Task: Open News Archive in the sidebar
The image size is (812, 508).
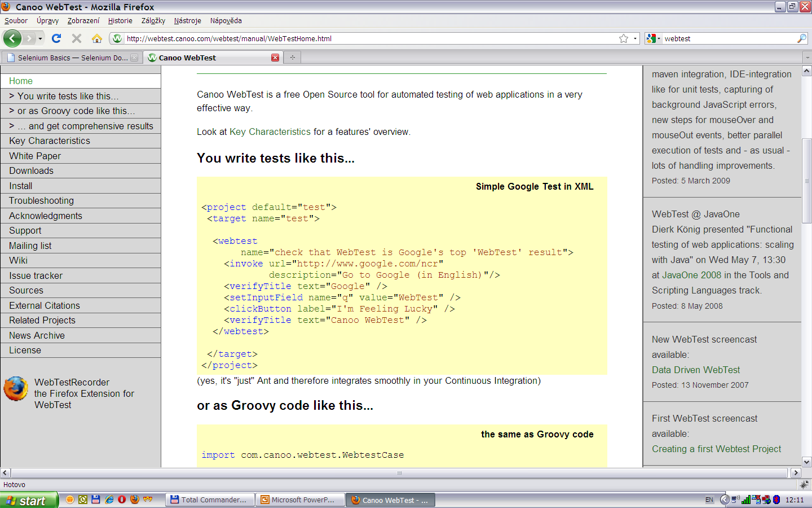Action: click(81, 335)
